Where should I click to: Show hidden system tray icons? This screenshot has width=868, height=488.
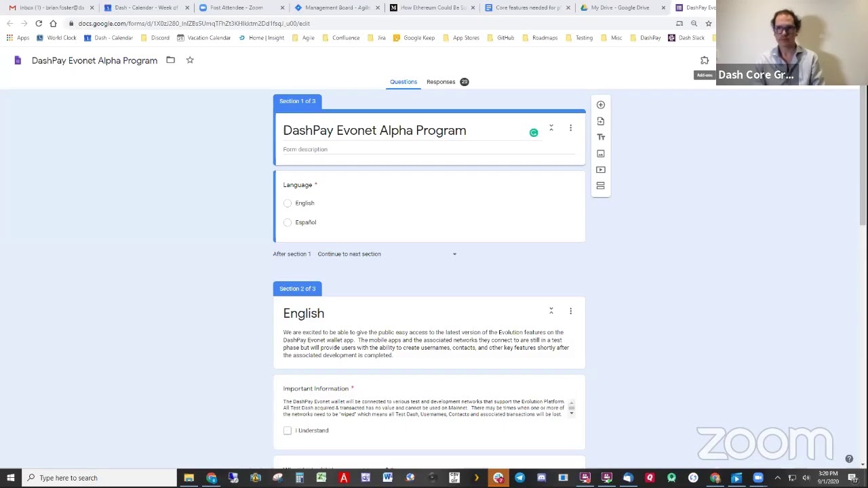[x=777, y=478]
